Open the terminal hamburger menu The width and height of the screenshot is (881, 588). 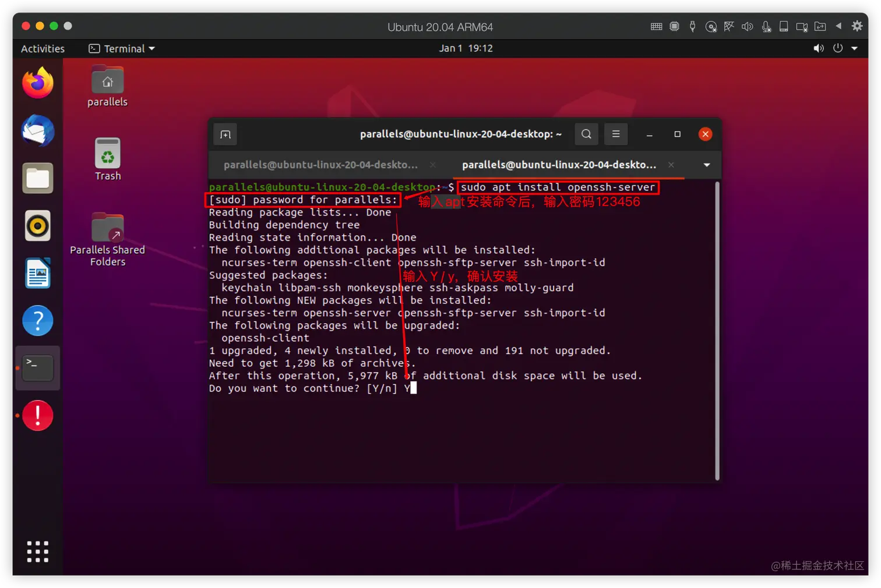pos(616,134)
